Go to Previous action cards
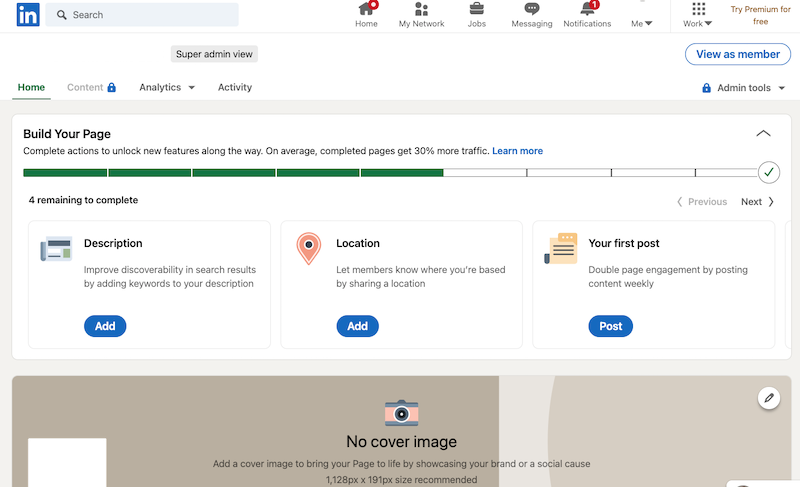This screenshot has width=800, height=487. coord(702,201)
